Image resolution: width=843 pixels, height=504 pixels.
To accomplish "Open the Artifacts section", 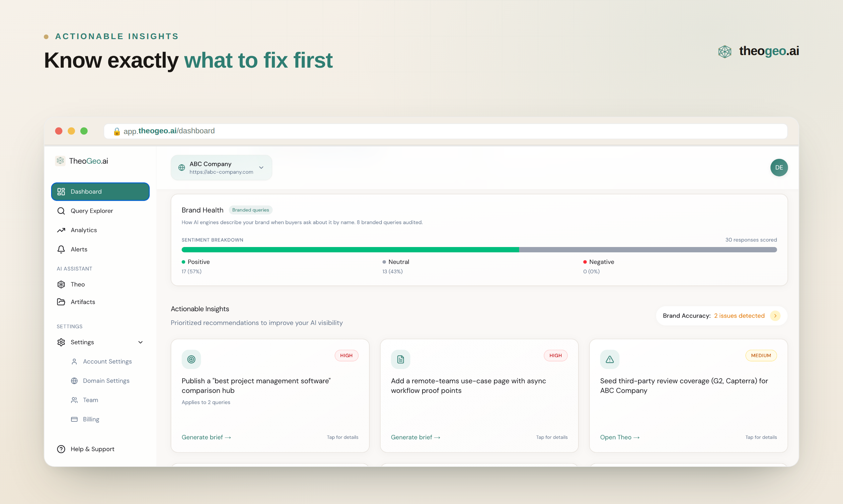I will click(100, 302).
